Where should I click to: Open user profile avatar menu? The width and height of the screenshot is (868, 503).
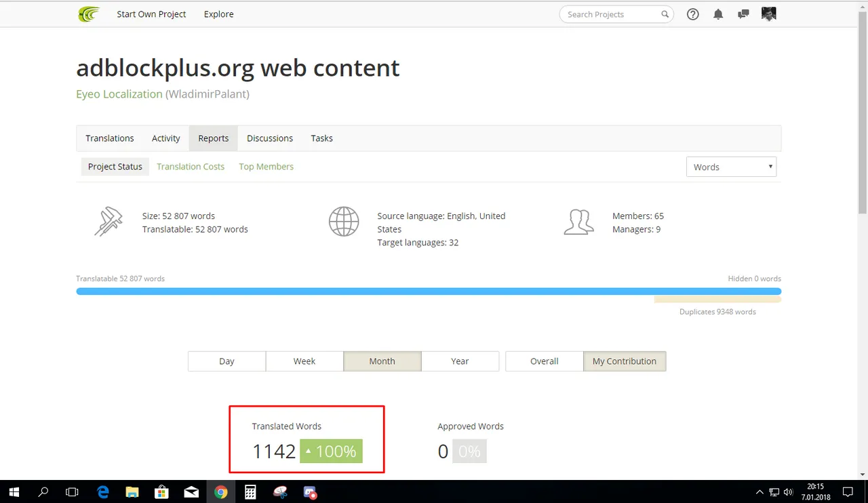click(x=769, y=14)
